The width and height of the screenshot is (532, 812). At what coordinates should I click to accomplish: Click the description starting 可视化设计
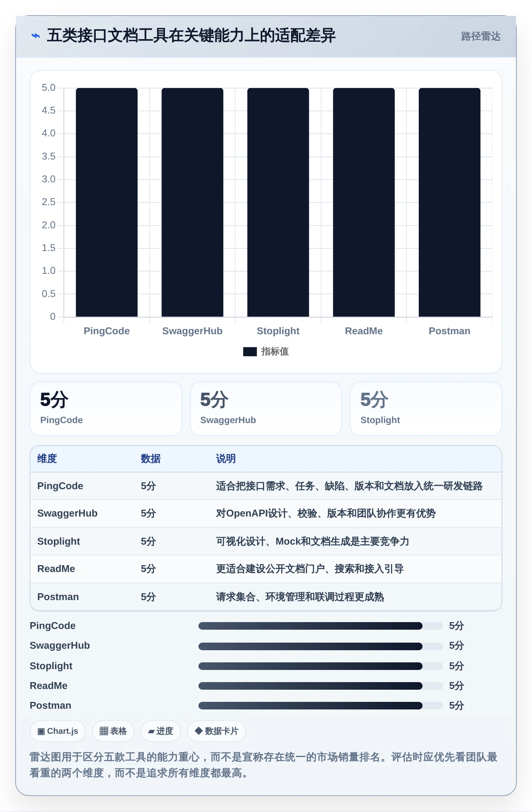[x=312, y=542]
